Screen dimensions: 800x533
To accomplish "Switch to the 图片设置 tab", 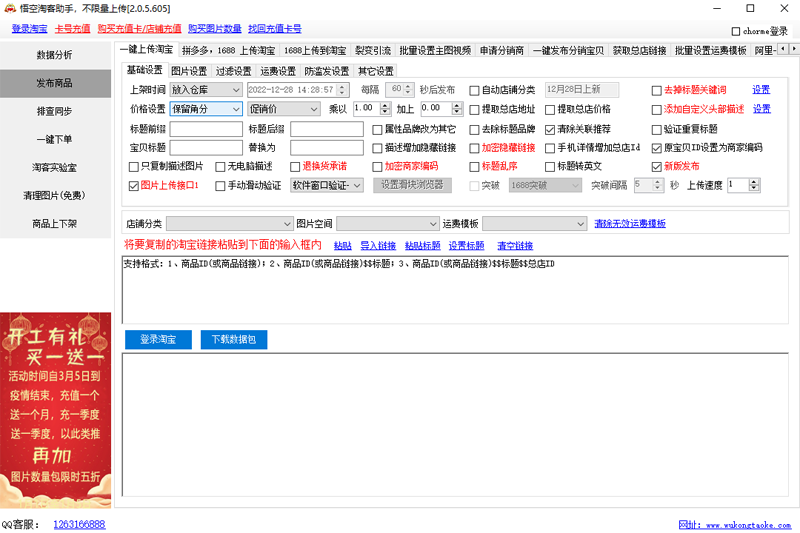I will 189,71.
